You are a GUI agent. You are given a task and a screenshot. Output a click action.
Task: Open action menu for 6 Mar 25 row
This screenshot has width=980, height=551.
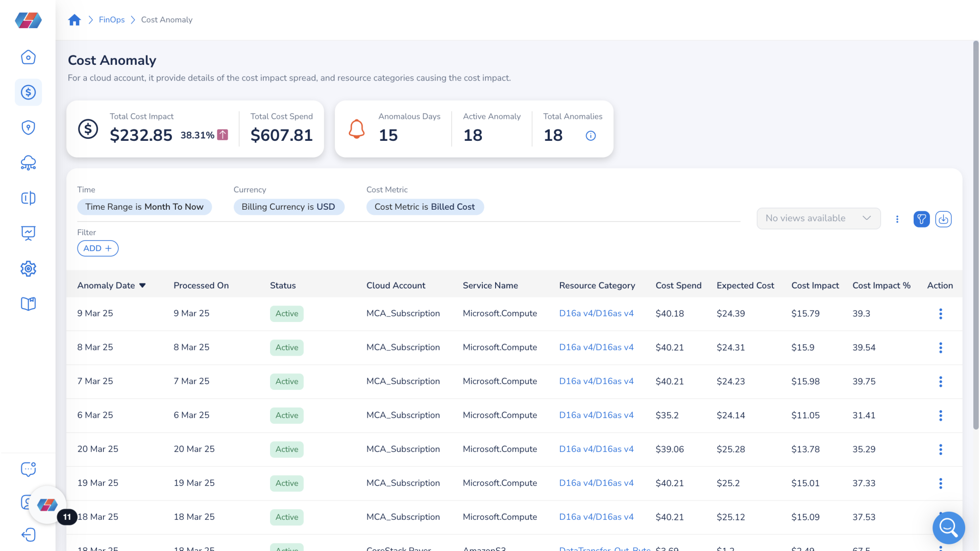[940, 416]
